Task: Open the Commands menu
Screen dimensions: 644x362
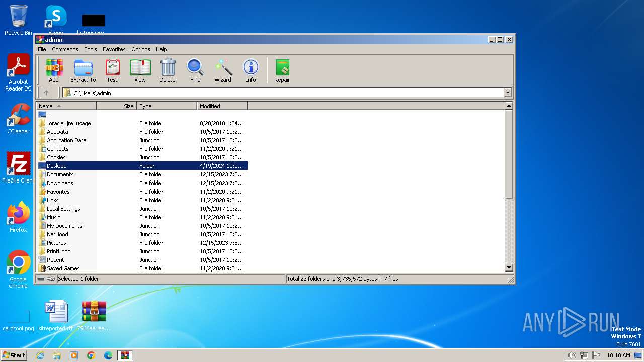Action: (65, 49)
